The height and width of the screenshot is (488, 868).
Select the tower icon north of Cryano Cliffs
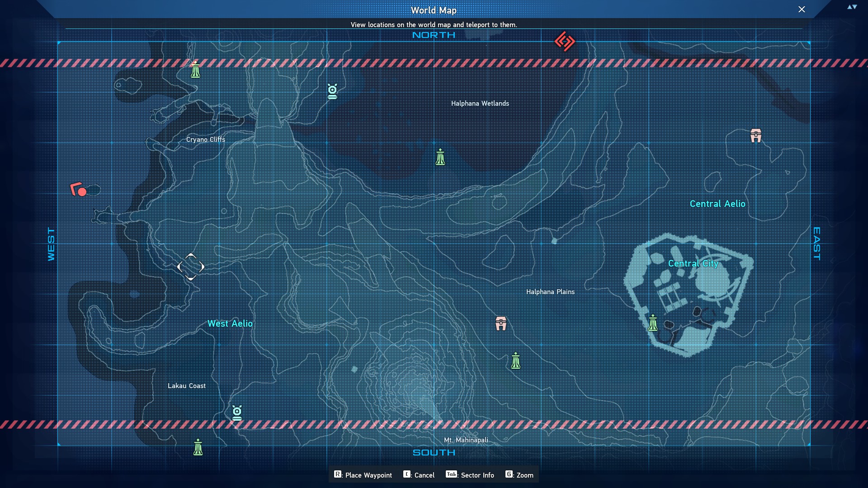point(332,91)
